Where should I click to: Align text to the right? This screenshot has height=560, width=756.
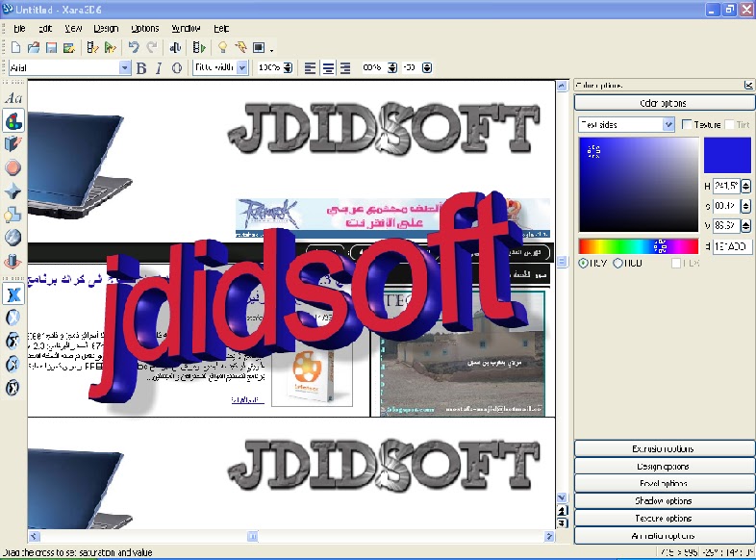coord(345,68)
